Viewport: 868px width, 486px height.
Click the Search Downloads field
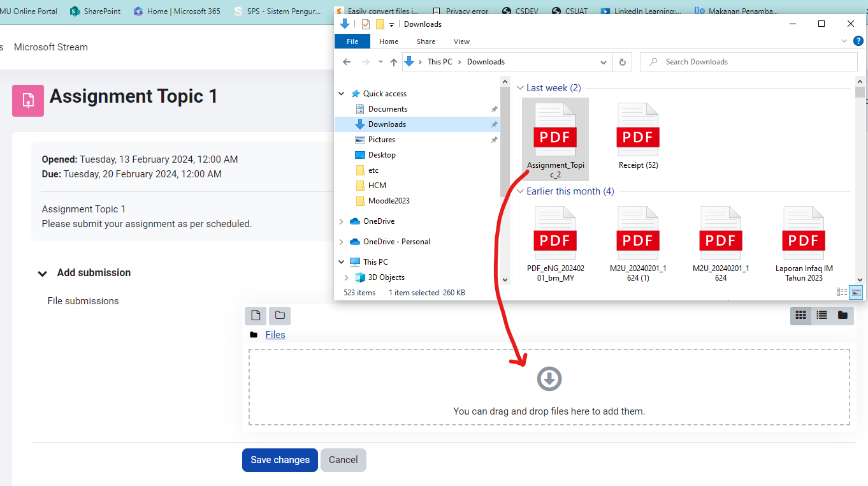tap(749, 62)
